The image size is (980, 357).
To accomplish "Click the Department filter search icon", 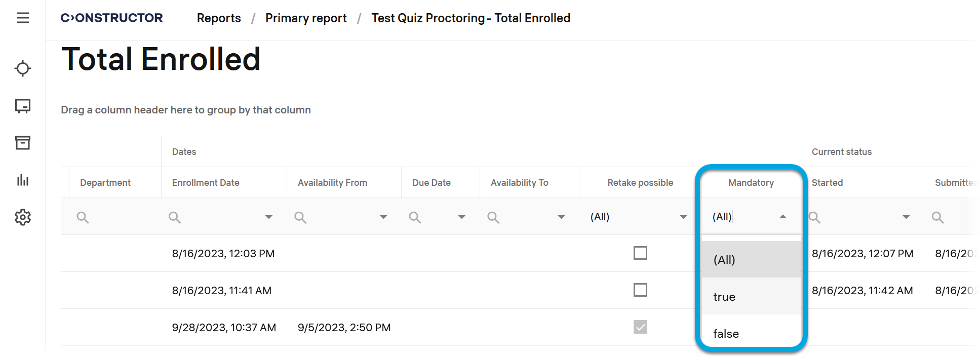I will 83,218.
